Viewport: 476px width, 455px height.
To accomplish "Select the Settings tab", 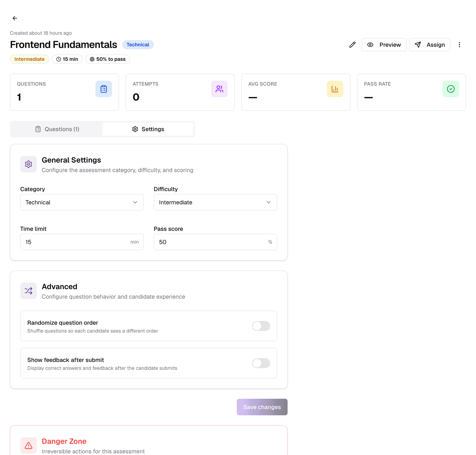I will tap(148, 129).
